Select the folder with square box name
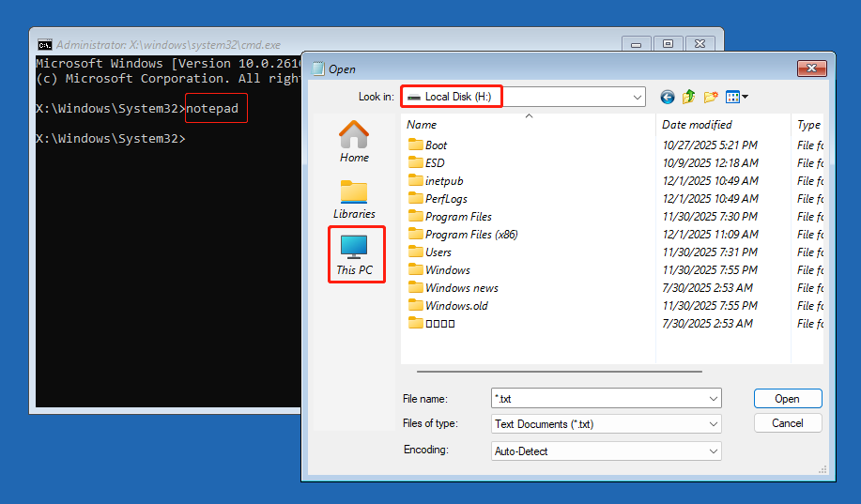The width and height of the screenshot is (861, 504). tap(439, 324)
